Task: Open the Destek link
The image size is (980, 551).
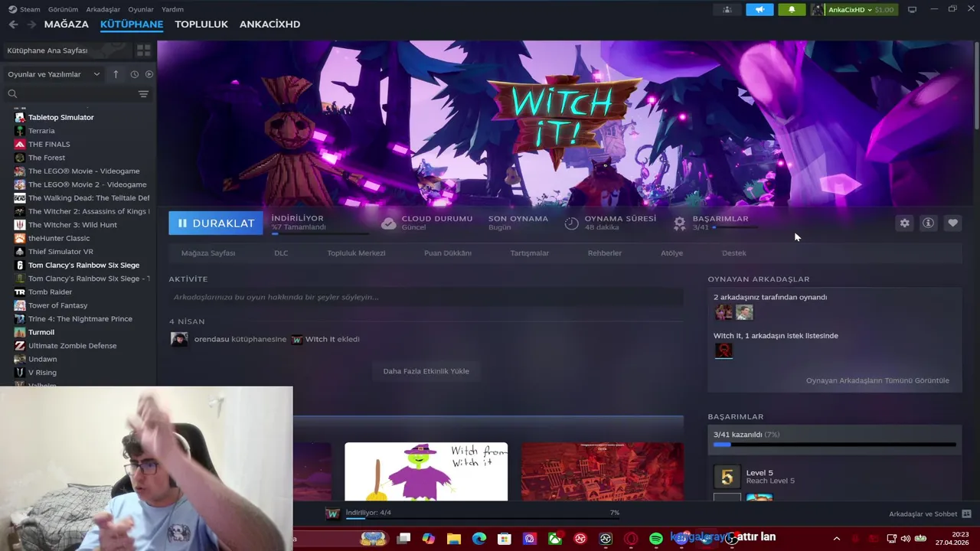Action: (x=733, y=253)
